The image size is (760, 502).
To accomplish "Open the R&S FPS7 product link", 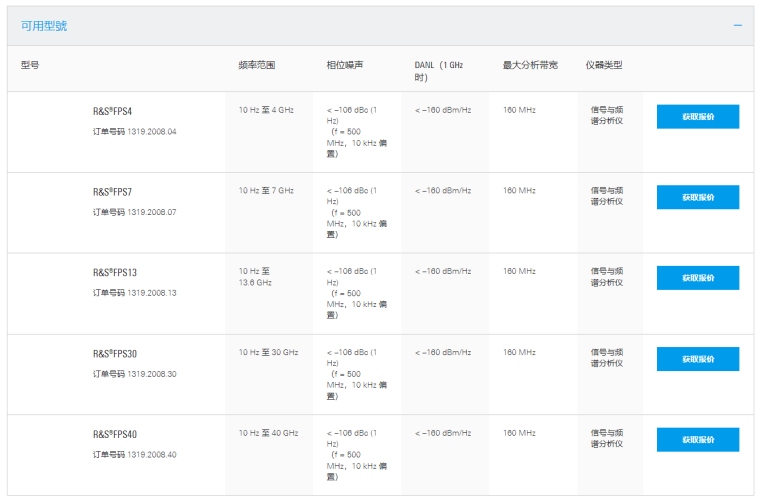I will 113,192.
